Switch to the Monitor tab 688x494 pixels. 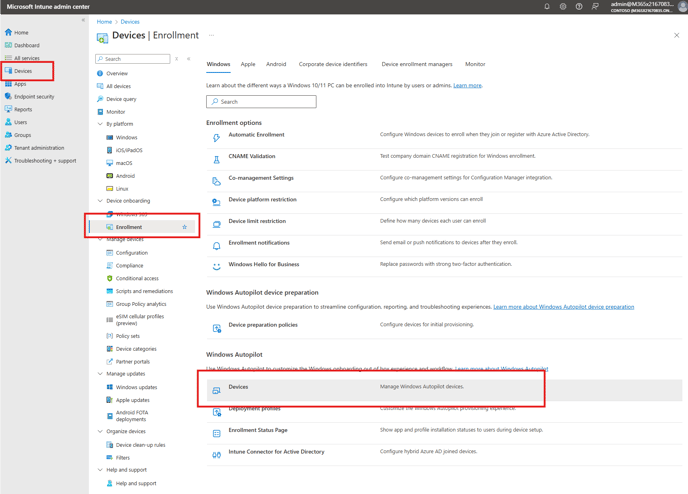point(475,64)
